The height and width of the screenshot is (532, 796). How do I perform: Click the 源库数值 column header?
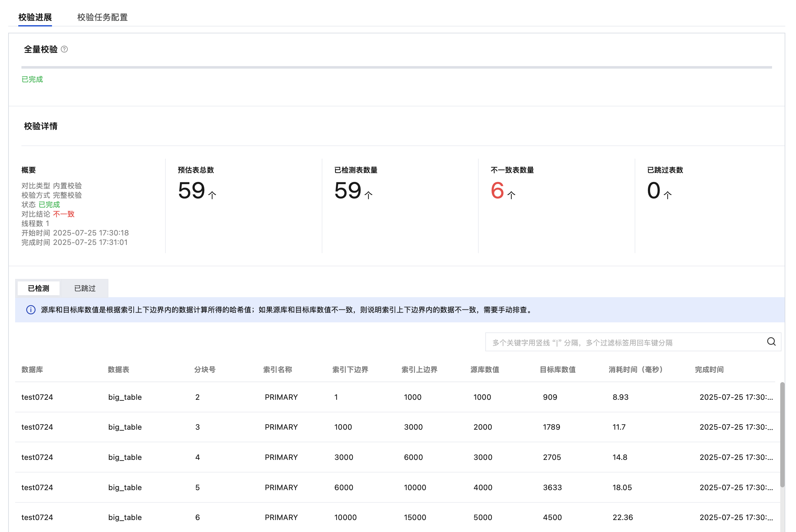(485, 370)
